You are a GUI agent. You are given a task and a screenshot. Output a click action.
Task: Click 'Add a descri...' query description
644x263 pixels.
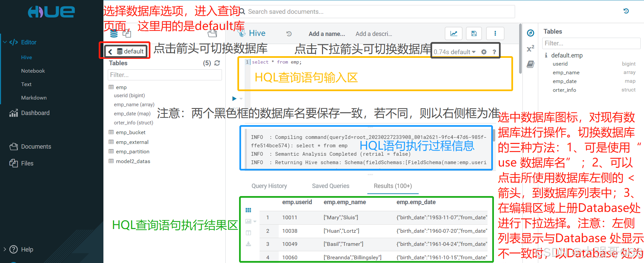(x=374, y=34)
